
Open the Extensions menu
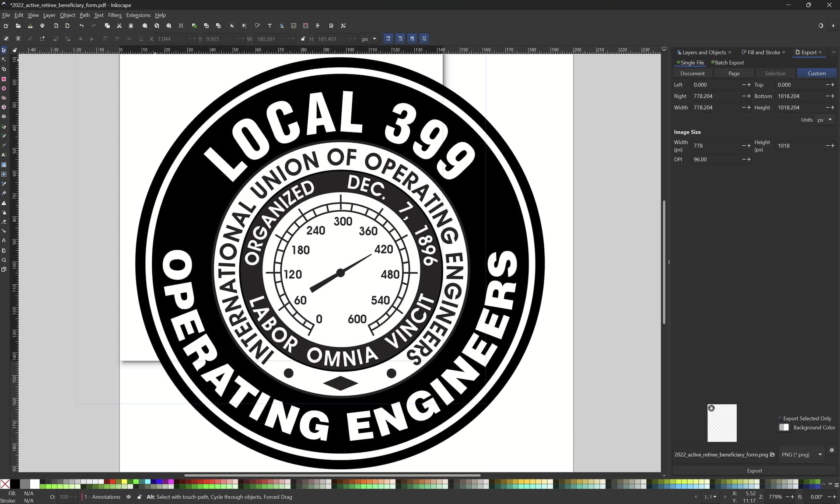click(x=138, y=15)
